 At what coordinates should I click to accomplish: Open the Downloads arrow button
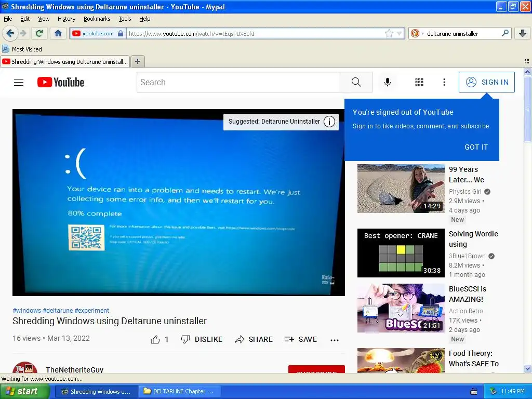[x=523, y=33]
